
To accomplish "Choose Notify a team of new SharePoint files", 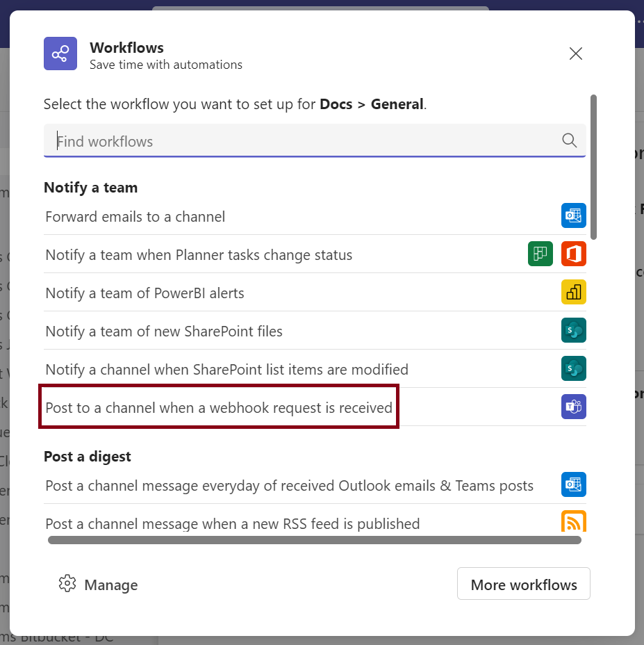I will click(x=315, y=331).
